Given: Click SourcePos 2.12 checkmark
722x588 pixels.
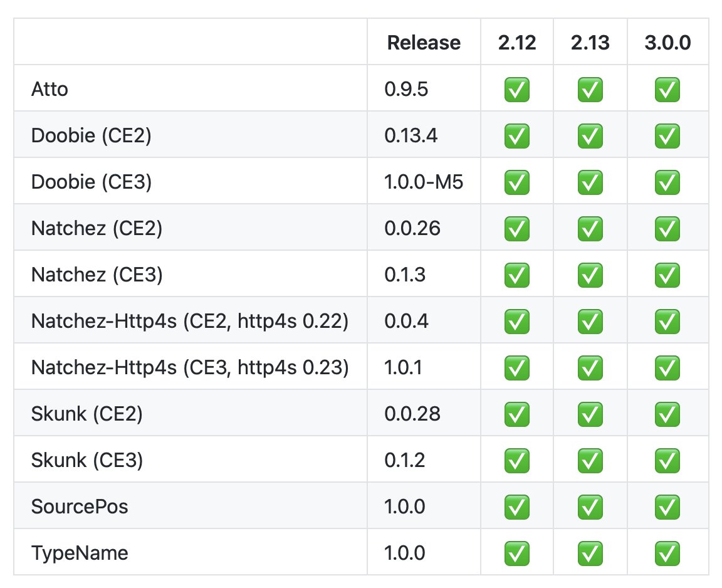Looking at the screenshot, I should 516,507.
